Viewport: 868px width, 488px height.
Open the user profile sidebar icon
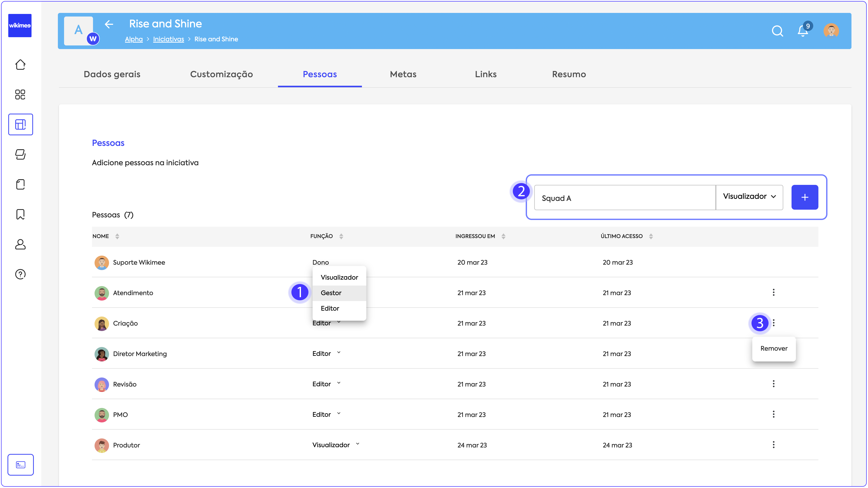[20, 244]
